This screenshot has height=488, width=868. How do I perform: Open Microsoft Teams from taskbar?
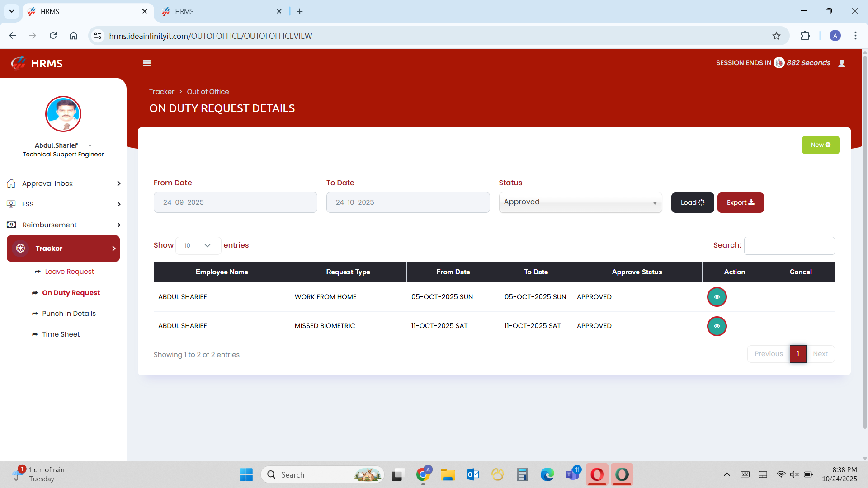(572, 474)
